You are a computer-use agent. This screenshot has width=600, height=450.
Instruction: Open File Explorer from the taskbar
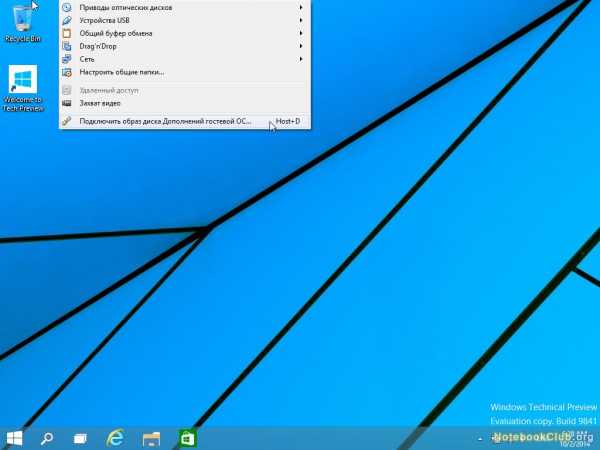[x=151, y=438]
